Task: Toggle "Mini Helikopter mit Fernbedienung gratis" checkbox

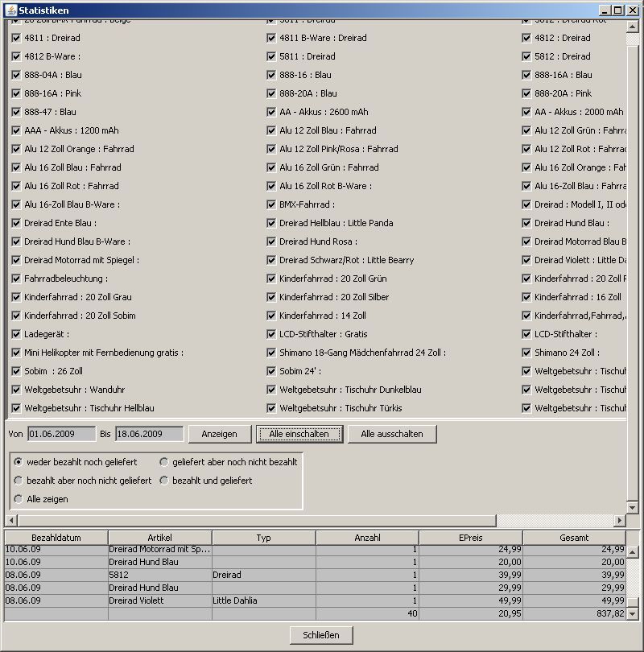Action: (x=16, y=353)
